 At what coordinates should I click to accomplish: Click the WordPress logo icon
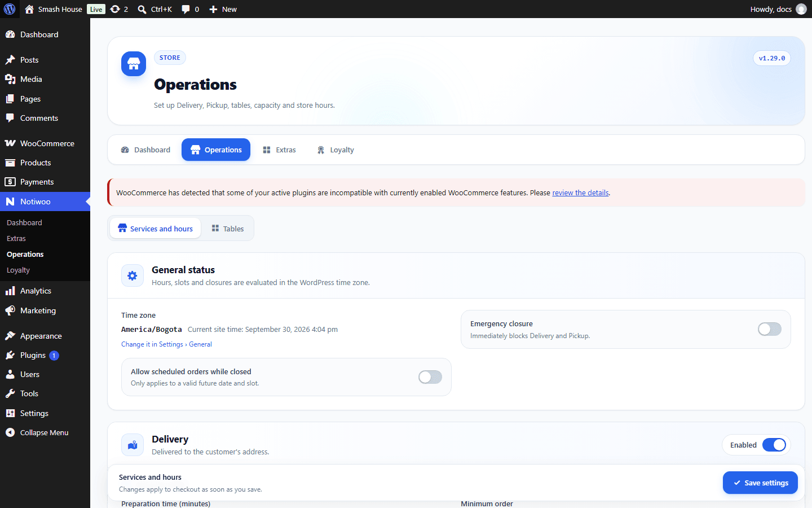(x=10, y=9)
